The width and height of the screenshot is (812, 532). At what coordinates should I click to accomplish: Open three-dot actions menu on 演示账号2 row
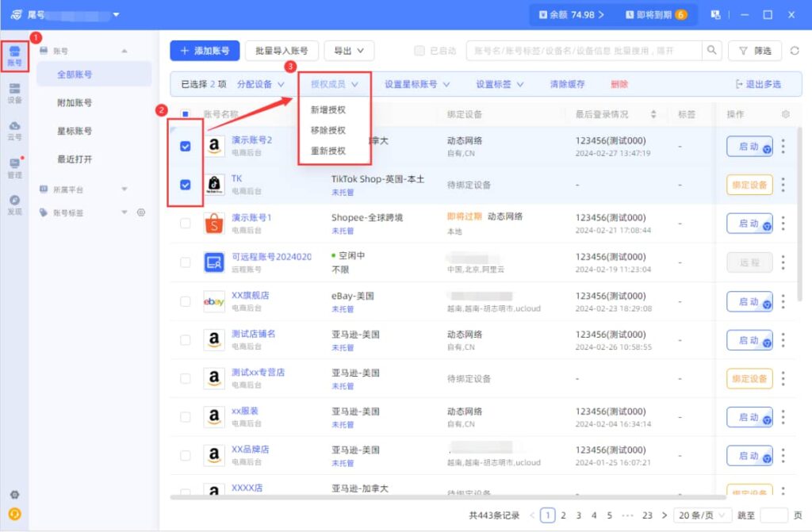783,147
